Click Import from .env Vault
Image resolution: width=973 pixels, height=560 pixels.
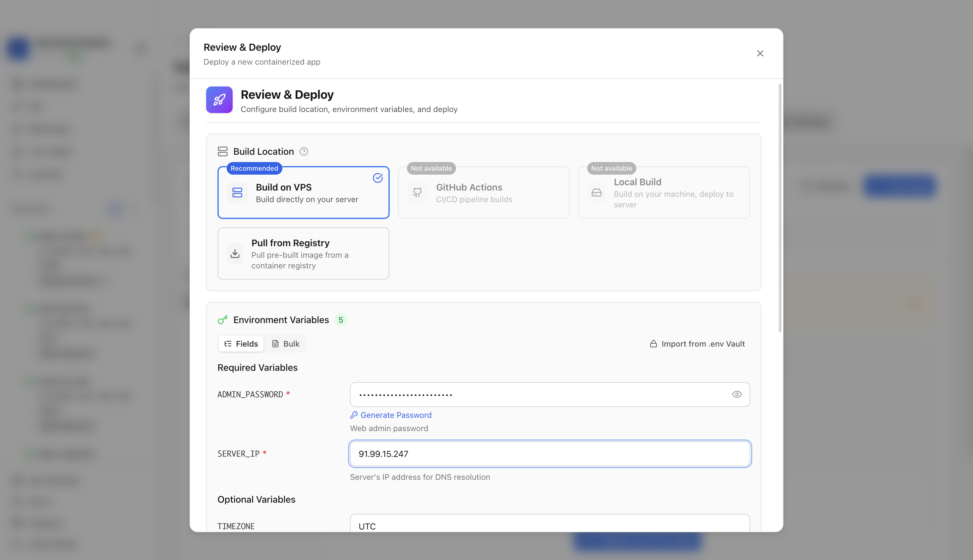(697, 344)
